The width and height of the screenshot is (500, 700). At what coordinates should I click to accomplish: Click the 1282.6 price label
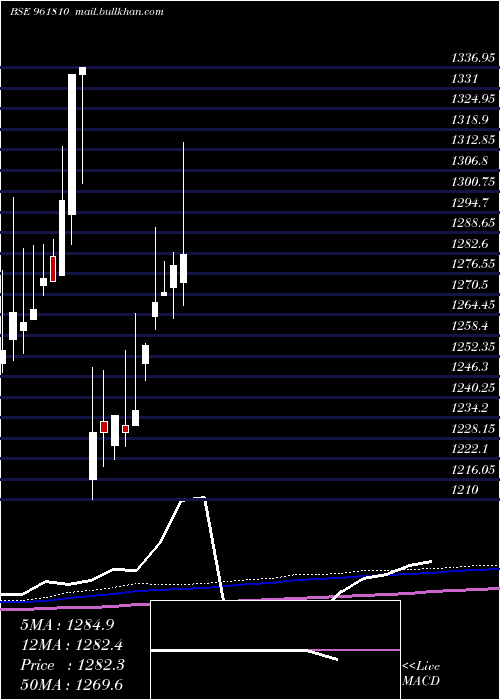pyautogui.click(x=470, y=244)
